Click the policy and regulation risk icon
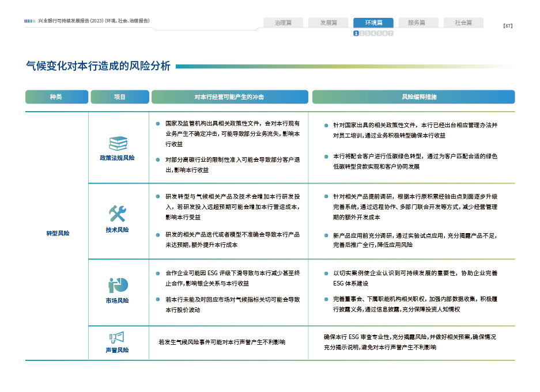 (118, 143)
